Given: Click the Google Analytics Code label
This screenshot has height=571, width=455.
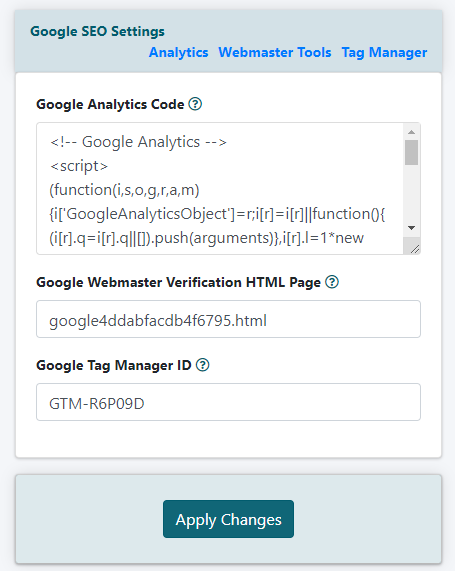Looking at the screenshot, I should [x=110, y=105].
